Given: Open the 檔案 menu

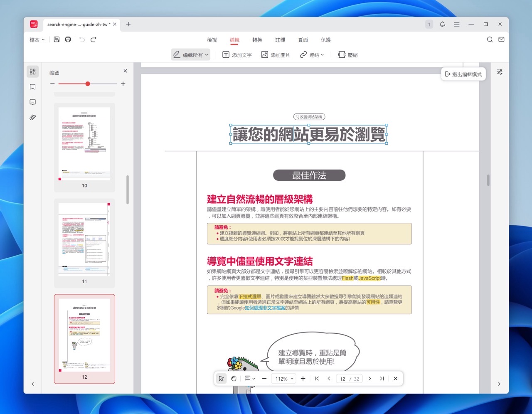Looking at the screenshot, I should pyautogui.click(x=37, y=40).
